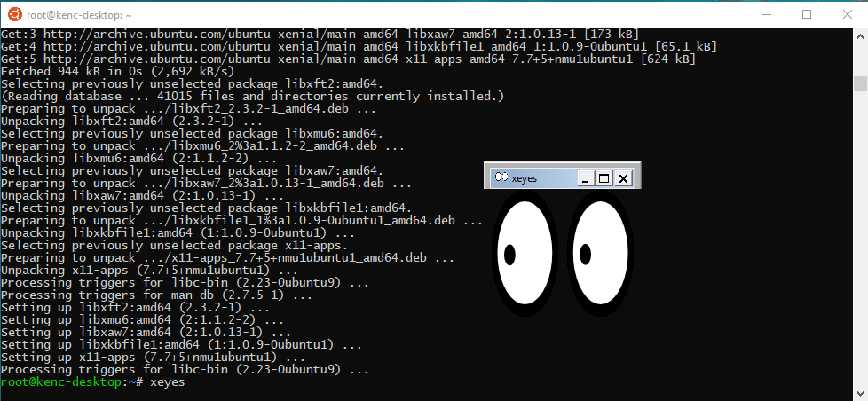Close the root@kenc-desktop terminal window
The width and height of the screenshot is (868, 401).
tap(847, 15)
